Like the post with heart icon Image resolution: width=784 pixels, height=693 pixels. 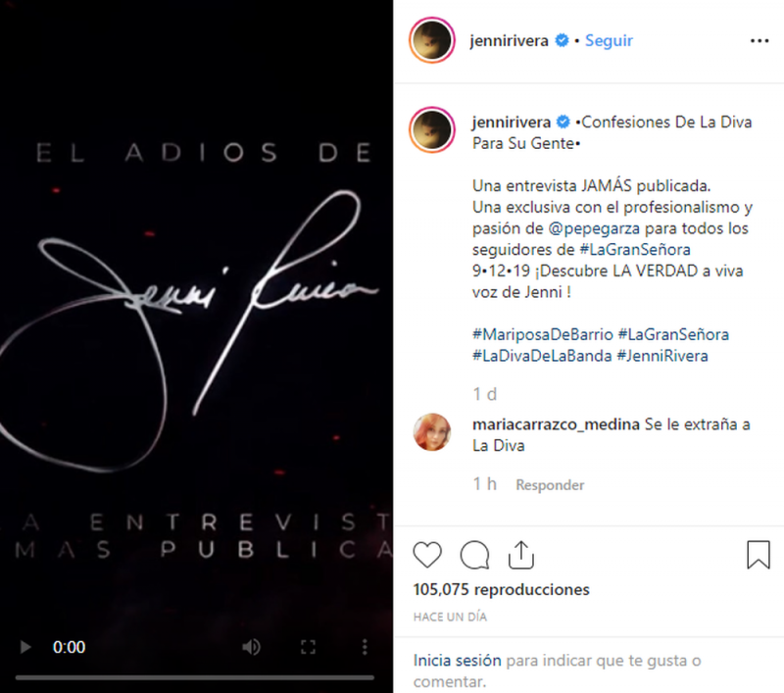pyautogui.click(x=427, y=555)
